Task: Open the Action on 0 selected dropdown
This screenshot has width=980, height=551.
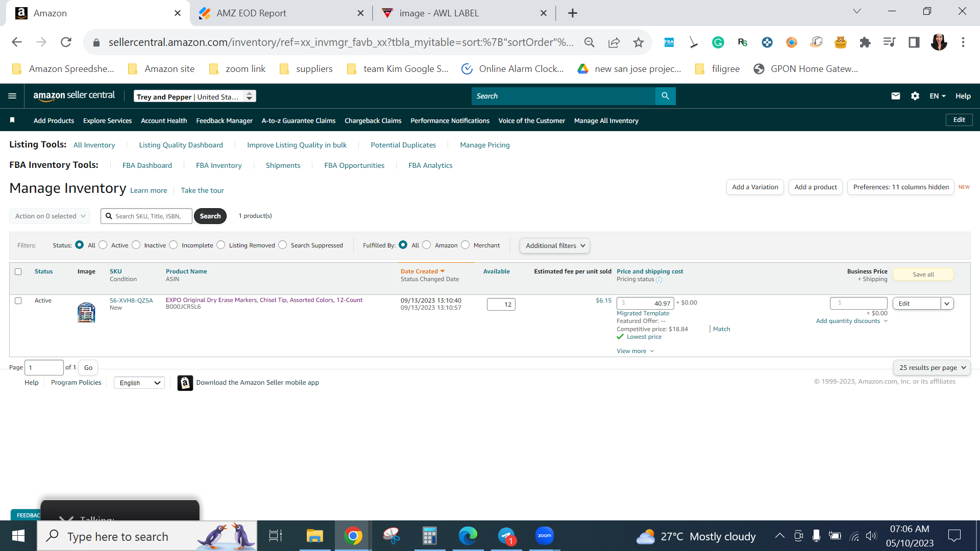Action: [x=50, y=216]
